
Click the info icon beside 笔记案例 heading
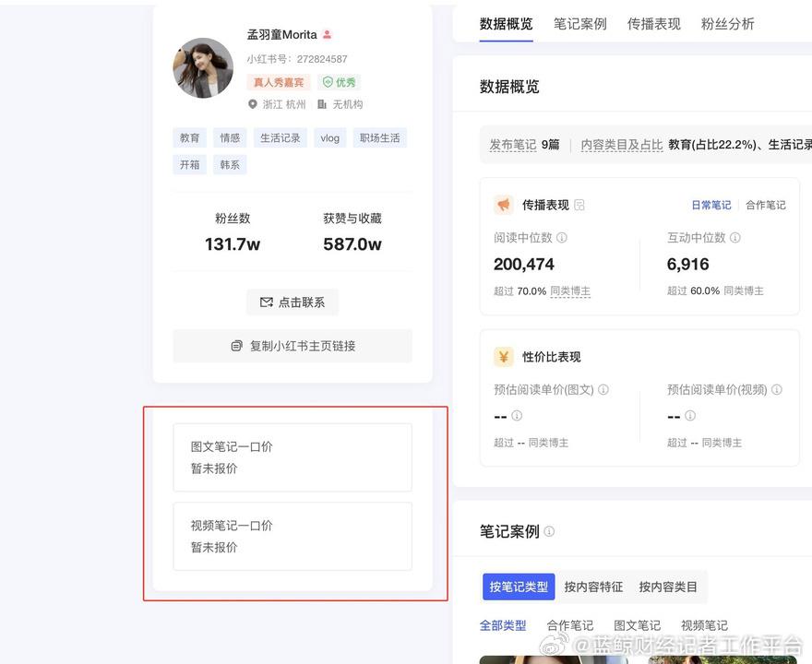click(x=550, y=532)
